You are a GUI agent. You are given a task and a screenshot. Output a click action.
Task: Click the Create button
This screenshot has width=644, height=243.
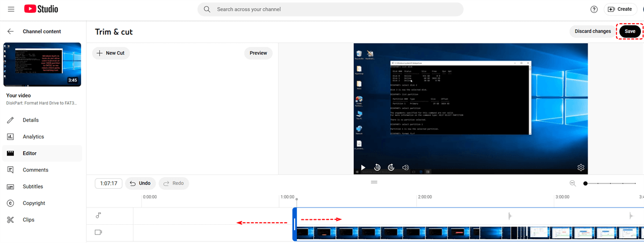coord(620,9)
